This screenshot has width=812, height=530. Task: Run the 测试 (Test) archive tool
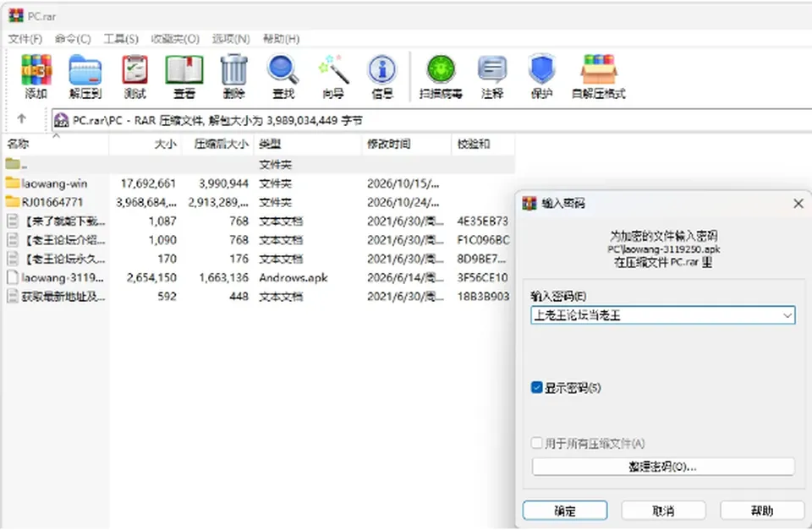tap(135, 76)
